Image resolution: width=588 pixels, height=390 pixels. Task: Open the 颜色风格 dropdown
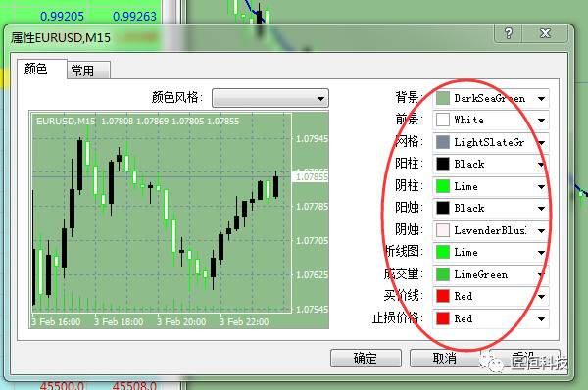(270, 98)
